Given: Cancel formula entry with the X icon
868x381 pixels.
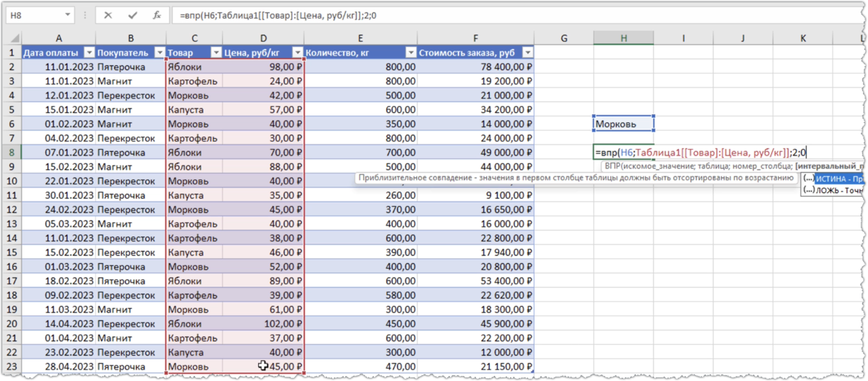Looking at the screenshot, I should [x=109, y=14].
